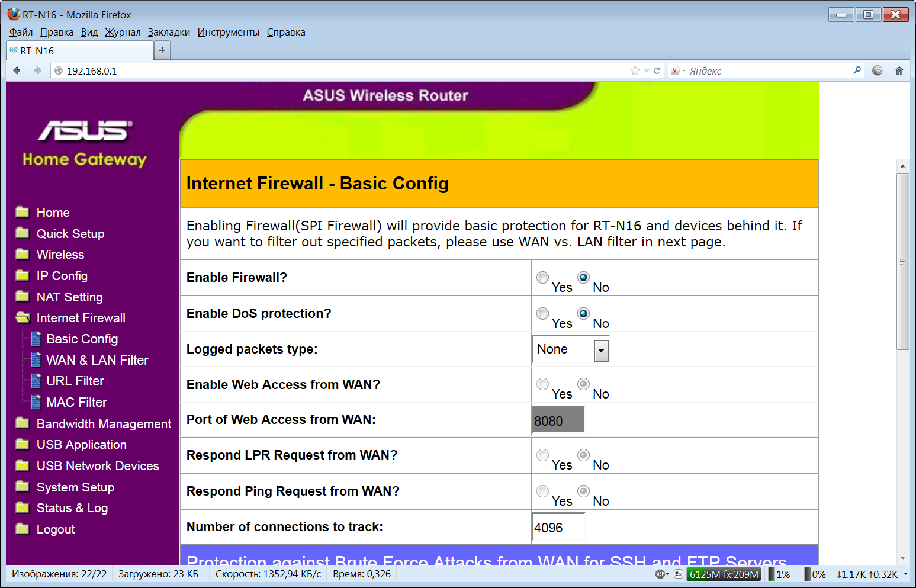Select No for Respond LPR Request from WAN
916x588 pixels.
pyautogui.click(x=584, y=455)
